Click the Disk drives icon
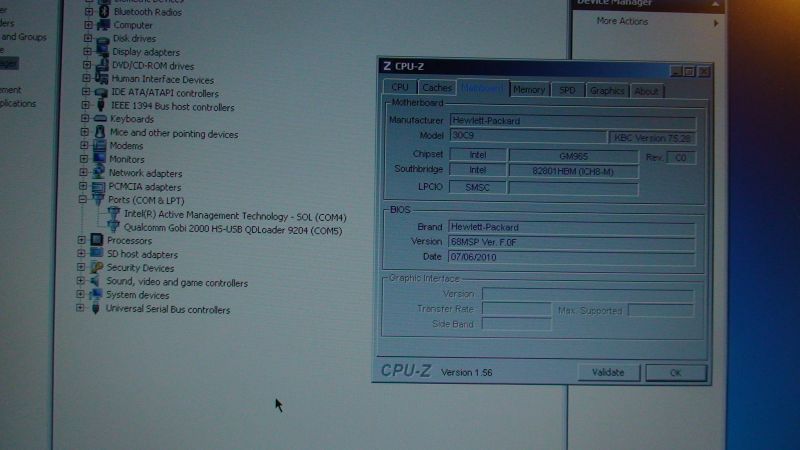Viewport: 800px width, 450px height. 103,38
